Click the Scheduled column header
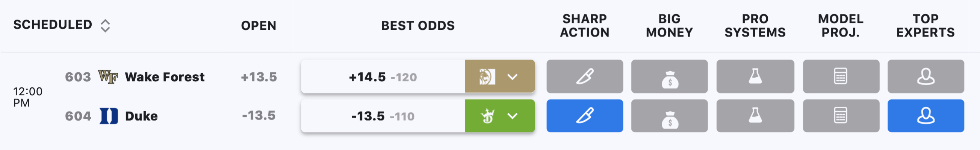The height and width of the screenshot is (150, 980). pos(53,25)
